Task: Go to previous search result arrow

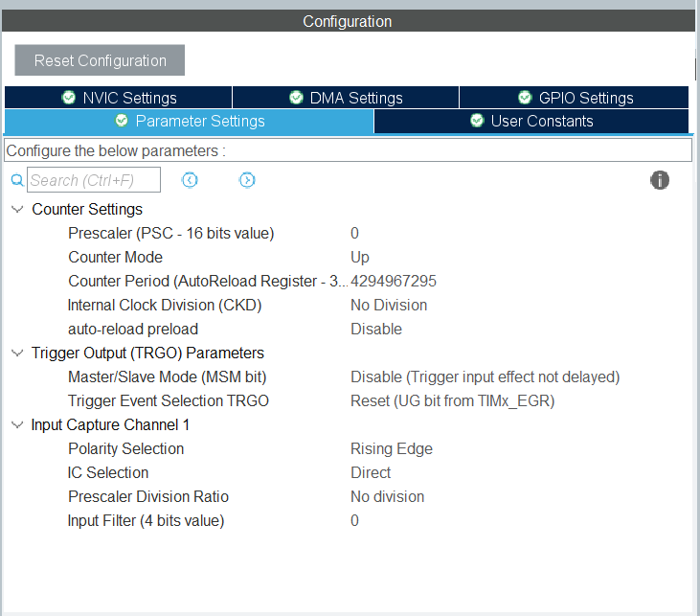Action: coord(190,180)
